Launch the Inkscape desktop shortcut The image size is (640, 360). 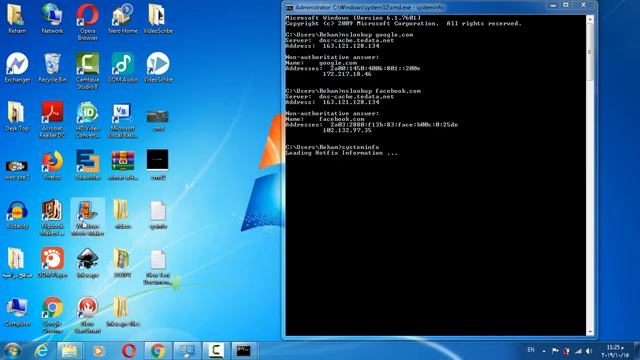(x=87, y=263)
